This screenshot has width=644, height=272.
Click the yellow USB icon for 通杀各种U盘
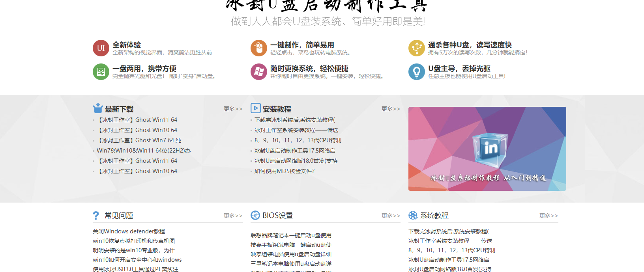point(417,48)
